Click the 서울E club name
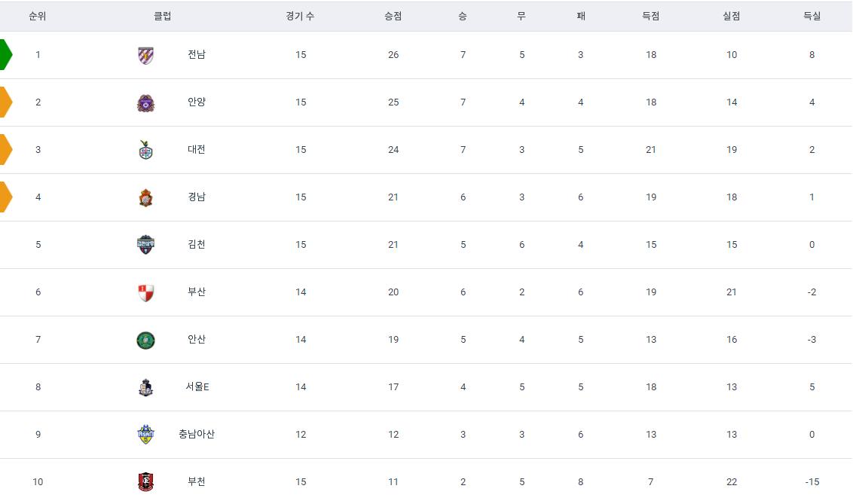This screenshot has width=853, height=504. (197, 386)
